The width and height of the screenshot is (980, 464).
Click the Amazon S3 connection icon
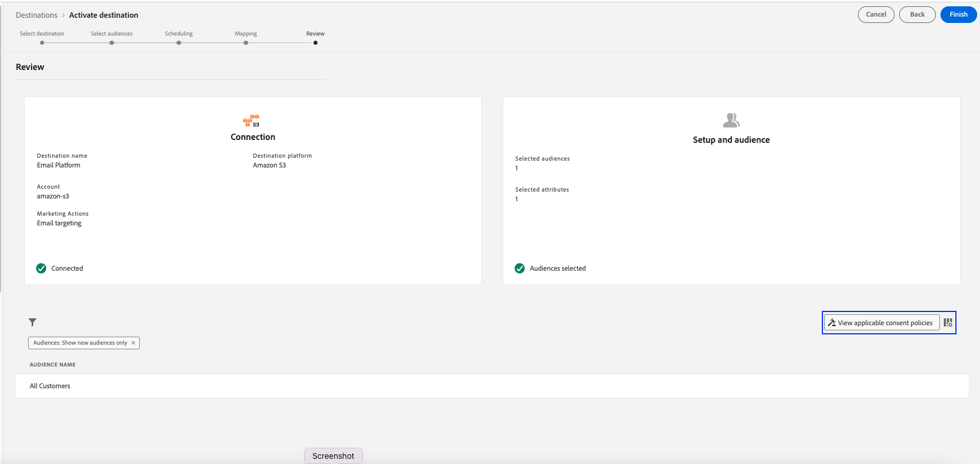[252, 120]
